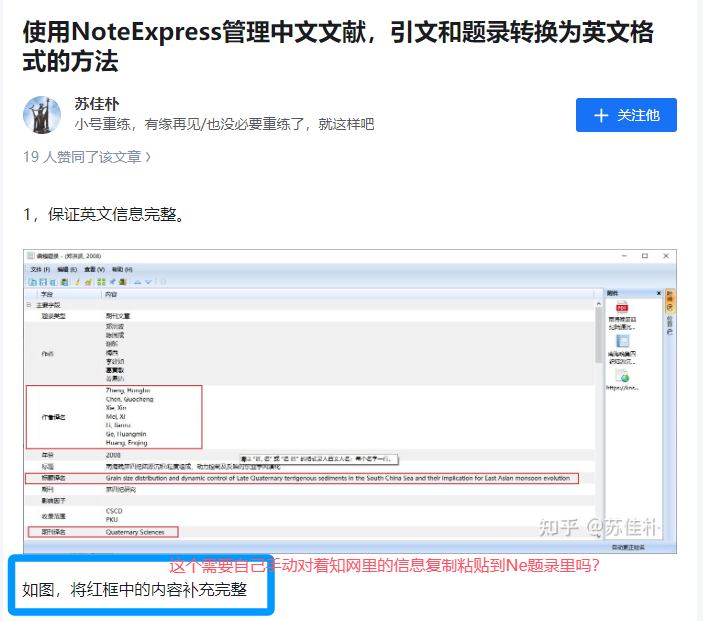Click the green grid toolbar icon

coord(101,282)
